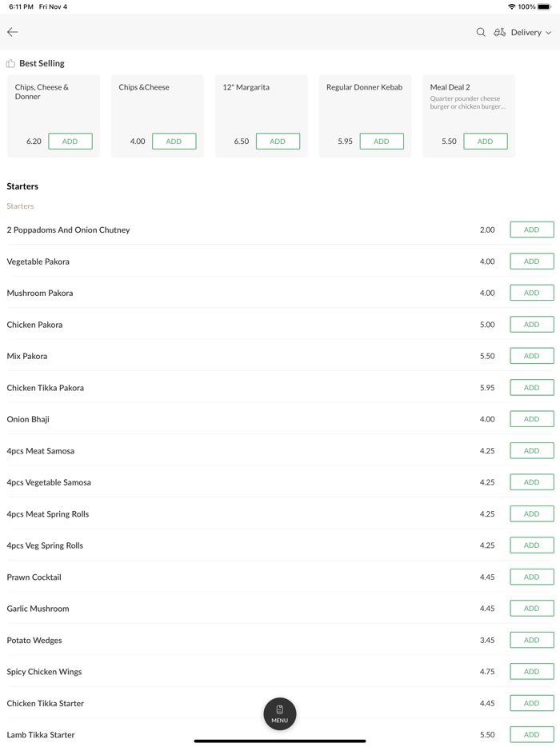This screenshot has width=560, height=747.
Task: Add Chips, Cheese & Donner to order
Action: pyautogui.click(x=70, y=142)
